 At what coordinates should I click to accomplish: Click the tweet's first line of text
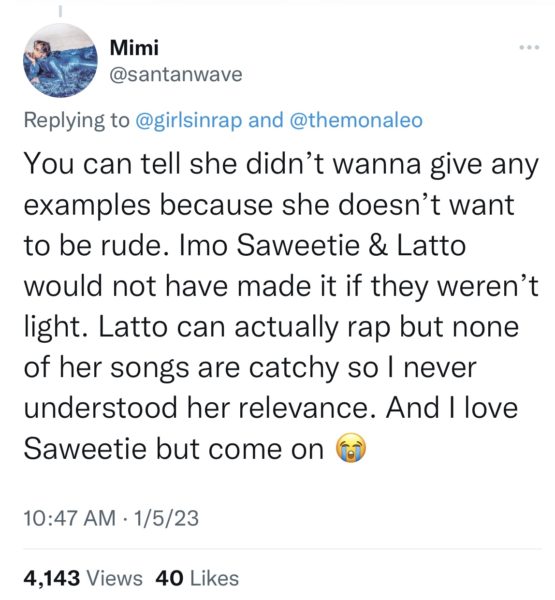point(281,165)
